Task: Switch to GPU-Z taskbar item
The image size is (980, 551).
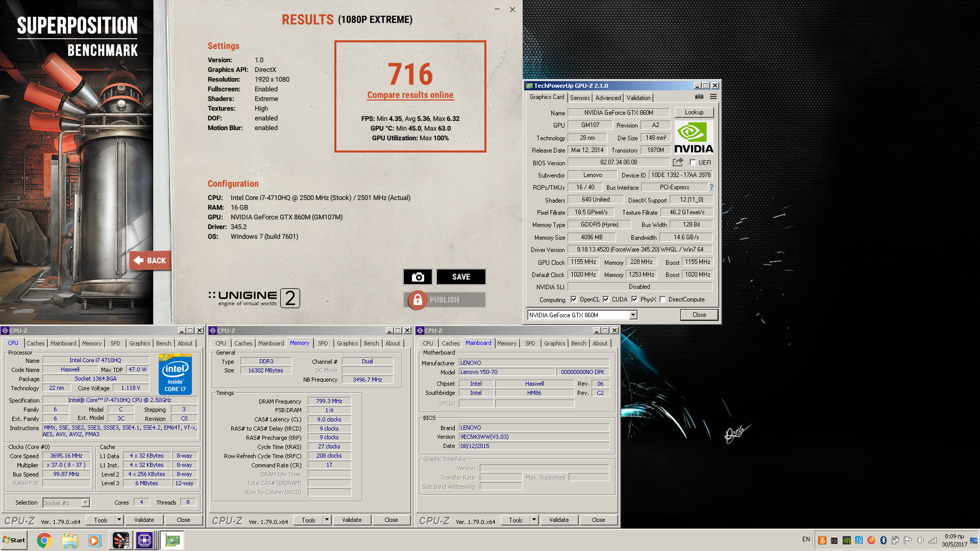Action: coord(172,540)
